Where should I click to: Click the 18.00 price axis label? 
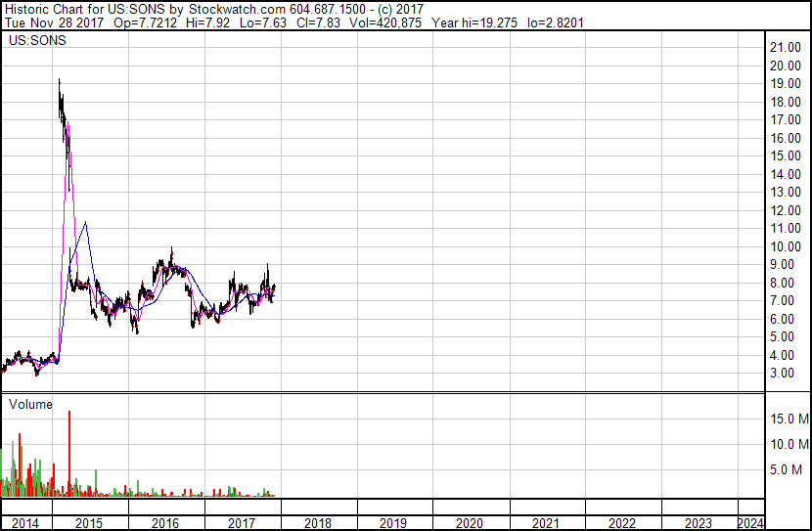pyautogui.click(x=786, y=102)
